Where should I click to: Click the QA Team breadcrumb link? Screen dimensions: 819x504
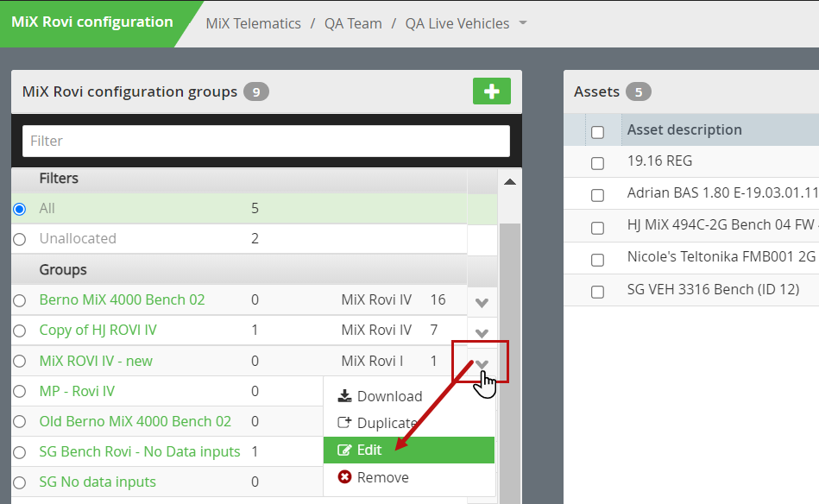point(353,23)
